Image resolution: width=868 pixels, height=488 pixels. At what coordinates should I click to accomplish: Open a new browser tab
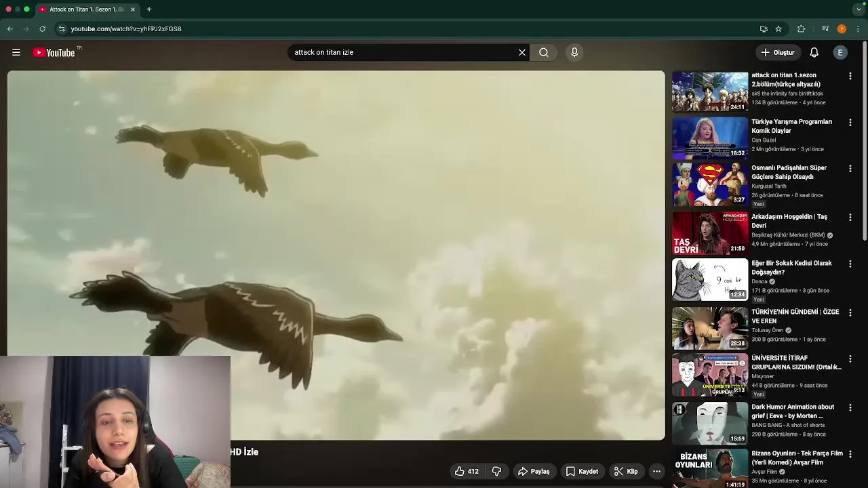pos(149,9)
